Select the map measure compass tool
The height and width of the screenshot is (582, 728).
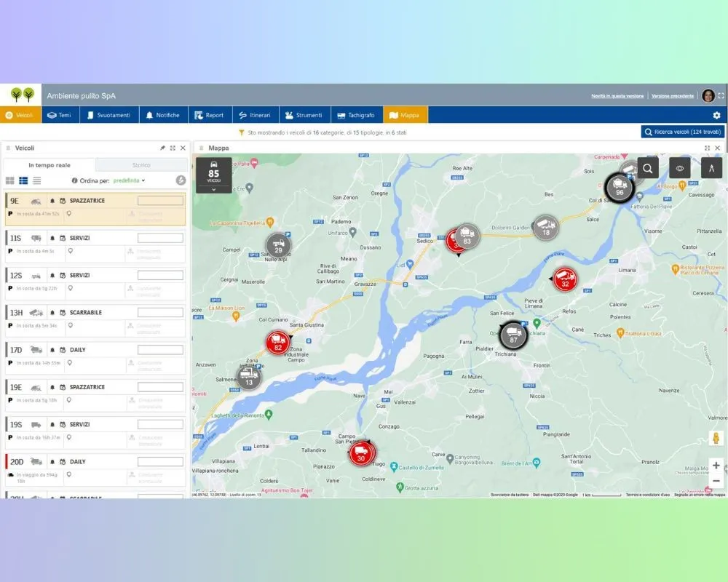711,167
